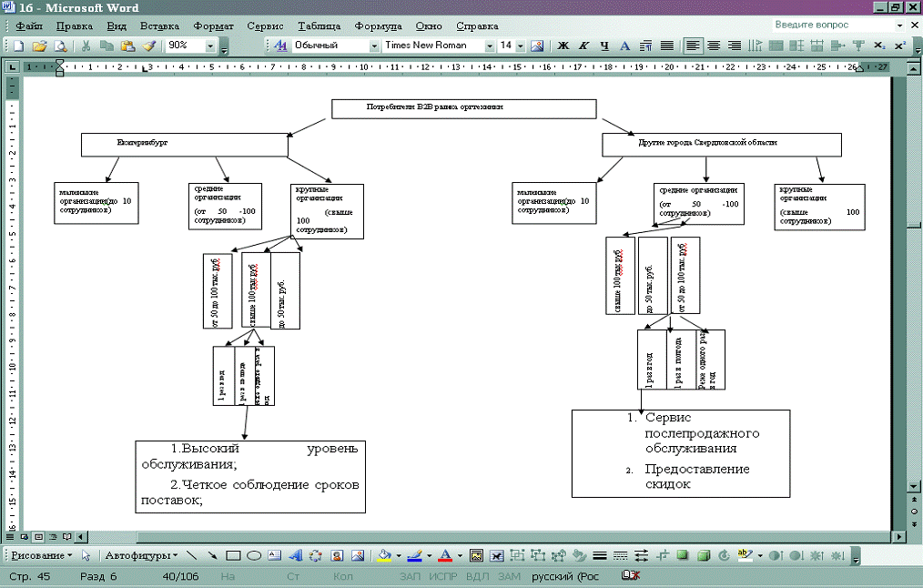
Task: Select the Oval drawing tool
Action: pos(254,555)
